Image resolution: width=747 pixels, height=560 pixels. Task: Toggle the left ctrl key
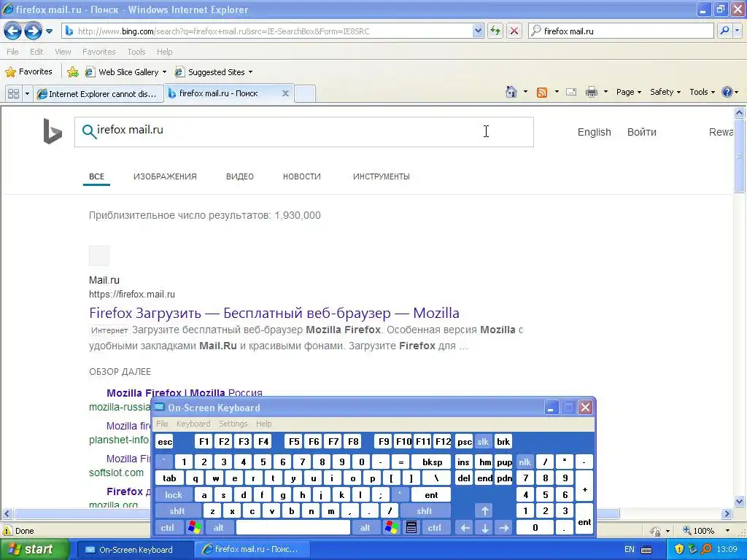(168, 528)
